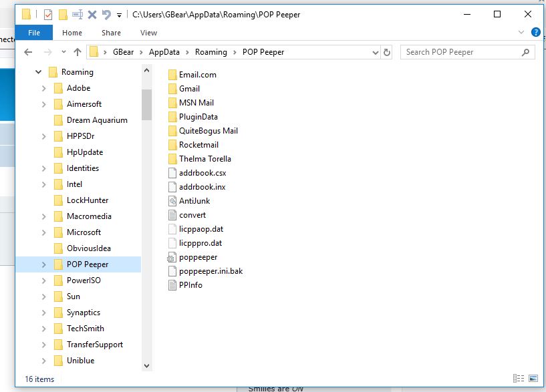Click navigation pane scroll down arrow

pyautogui.click(x=146, y=366)
